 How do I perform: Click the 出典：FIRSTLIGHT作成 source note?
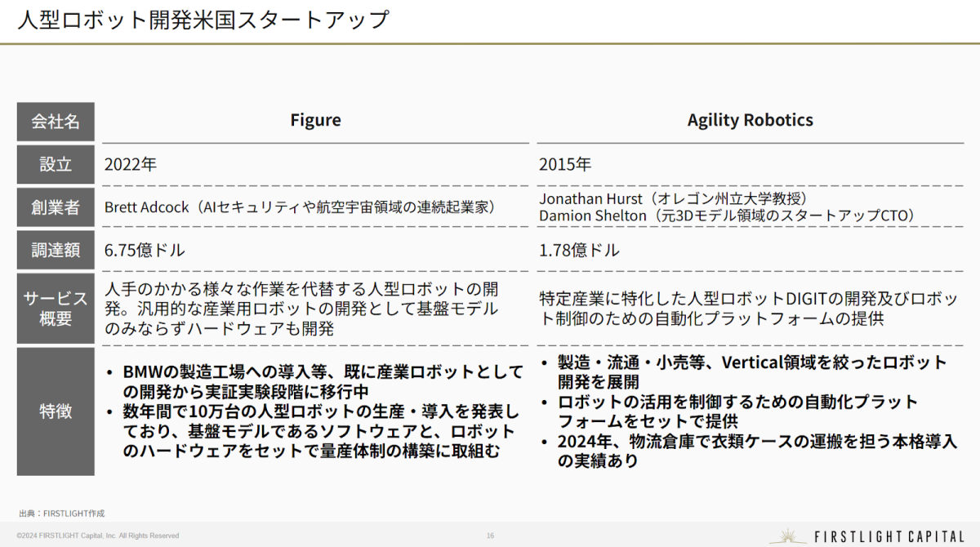[62, 514]
